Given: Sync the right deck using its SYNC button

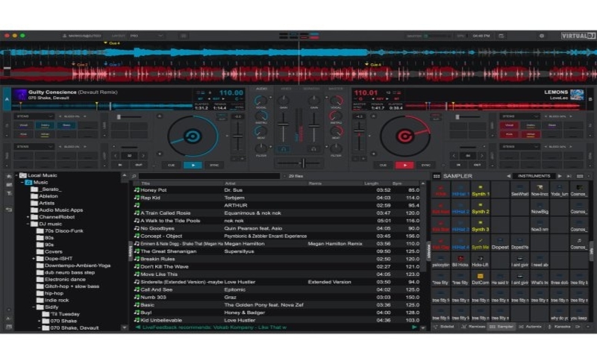Looking at the screenshot, I should click(x=425, y=166).
